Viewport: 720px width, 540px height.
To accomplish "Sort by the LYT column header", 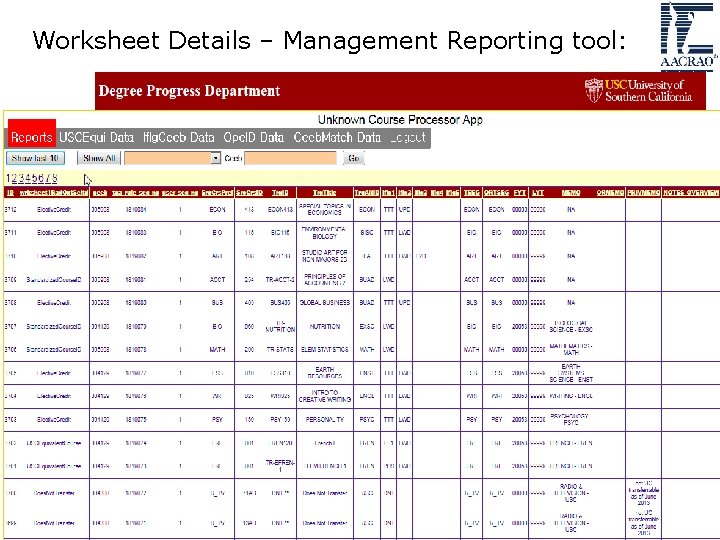I will (538, 193).
